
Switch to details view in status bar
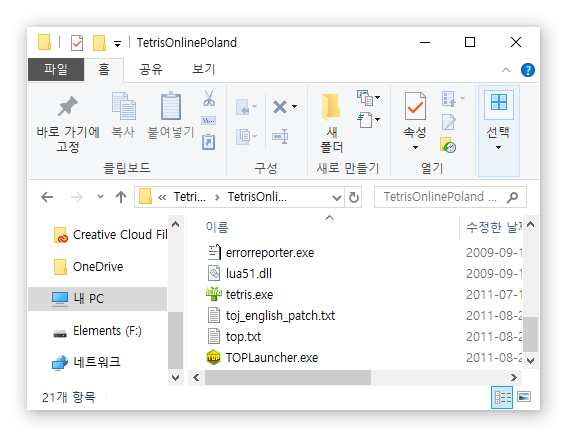502,398
